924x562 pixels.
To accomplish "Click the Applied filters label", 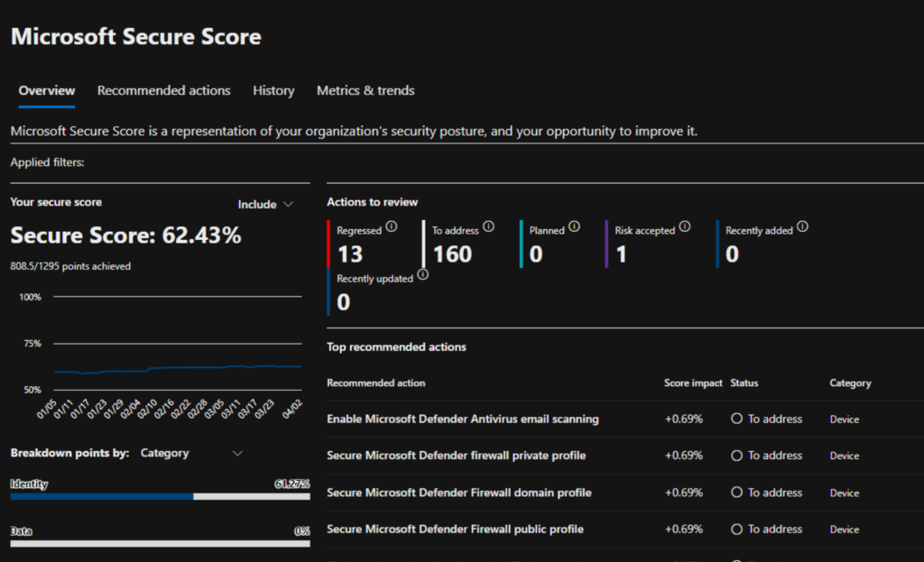I will tap(47, 162).
